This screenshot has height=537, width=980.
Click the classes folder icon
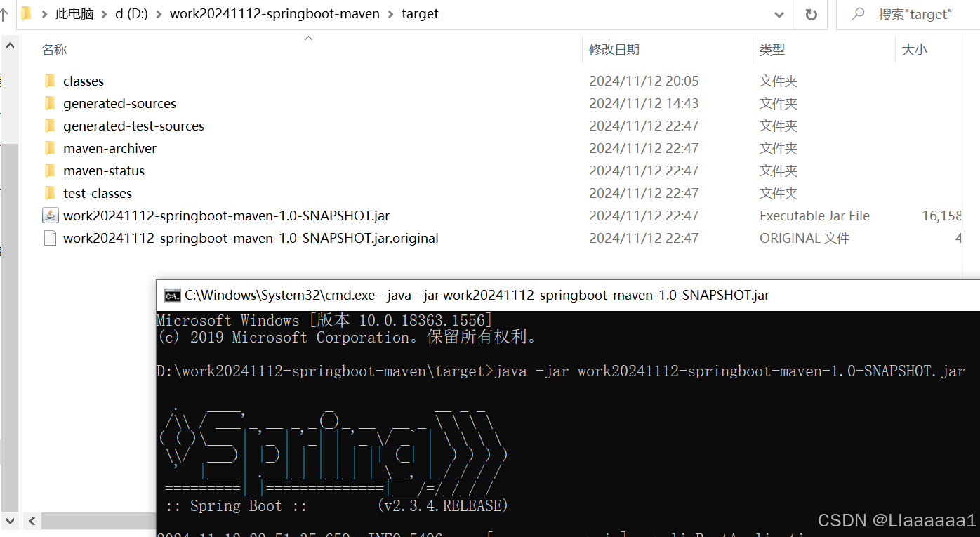49,81
